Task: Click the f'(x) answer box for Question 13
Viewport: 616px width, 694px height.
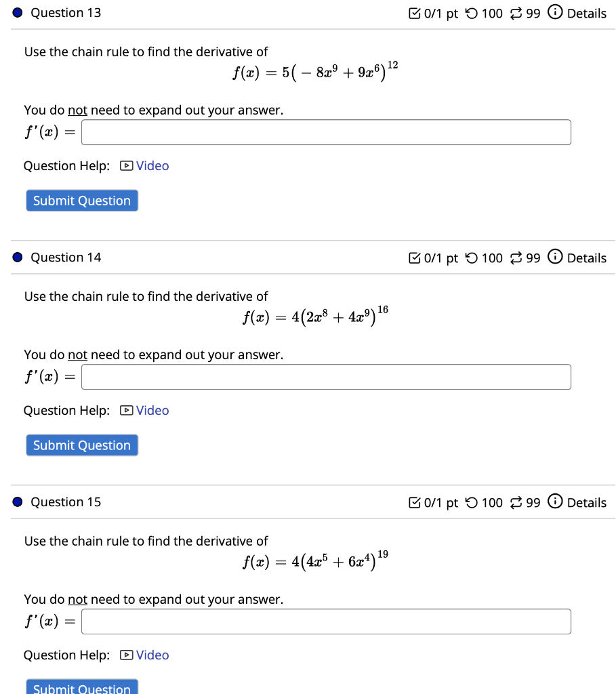Action: point(325,131)
